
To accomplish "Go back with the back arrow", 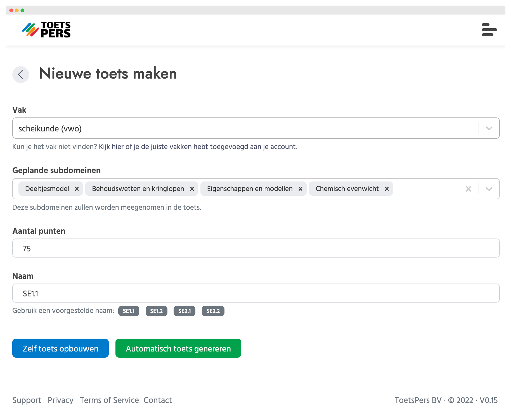I will [21, 74].
